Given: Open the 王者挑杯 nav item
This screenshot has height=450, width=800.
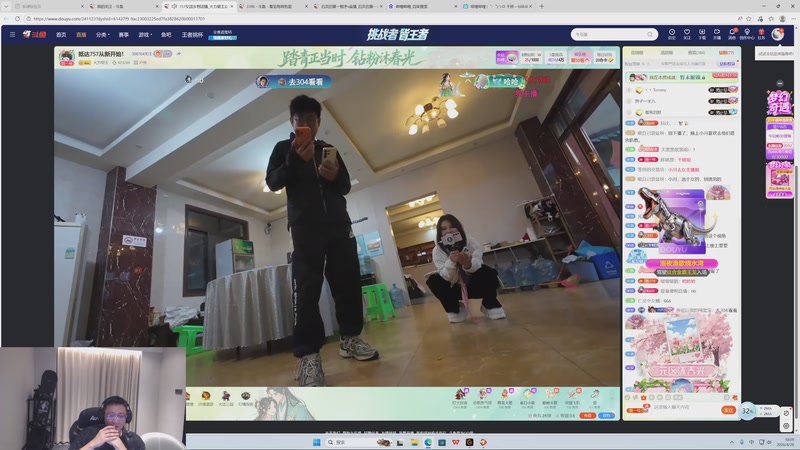Looking at the screenshot, I should [192, 35].
